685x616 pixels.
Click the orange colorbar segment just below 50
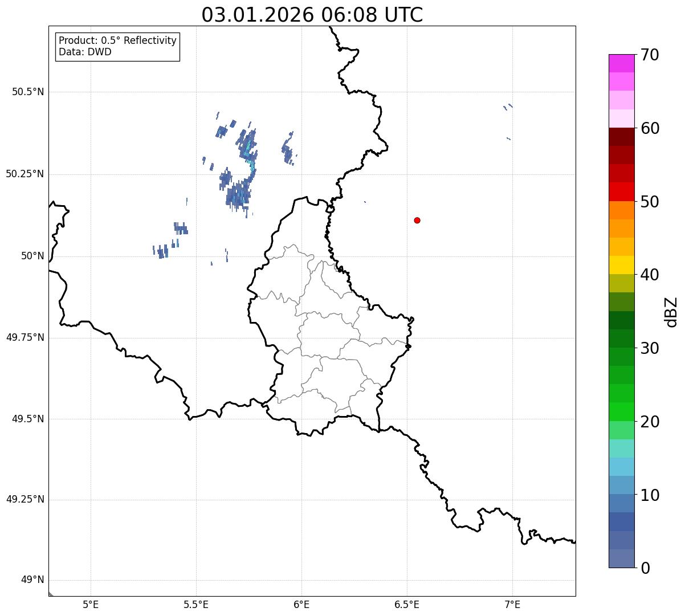point(622,210)
